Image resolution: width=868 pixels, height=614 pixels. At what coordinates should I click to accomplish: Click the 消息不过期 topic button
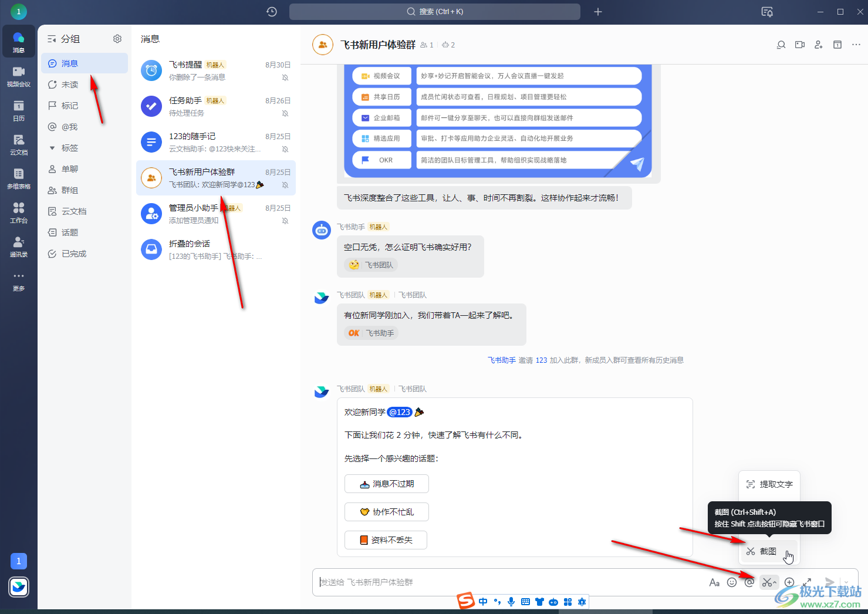click(x=387, y=484)
